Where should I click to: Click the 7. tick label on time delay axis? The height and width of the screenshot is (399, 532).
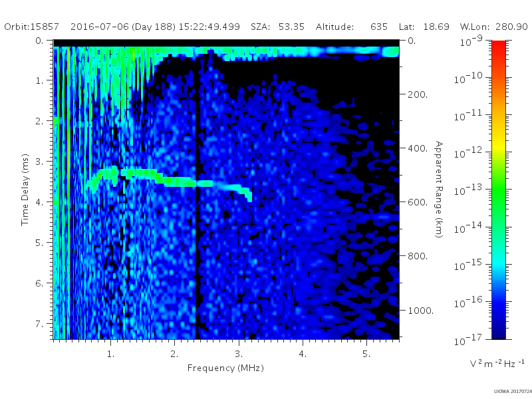[40, 324]
